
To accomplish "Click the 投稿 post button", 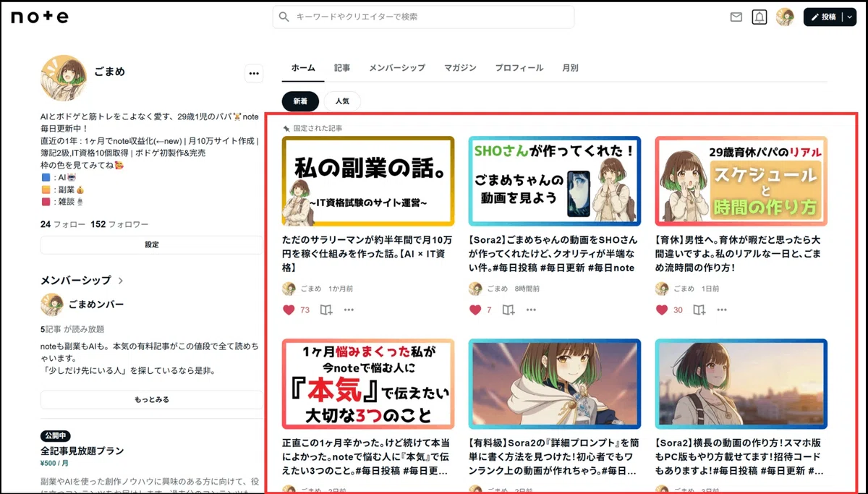I will [x=823, y=17].
